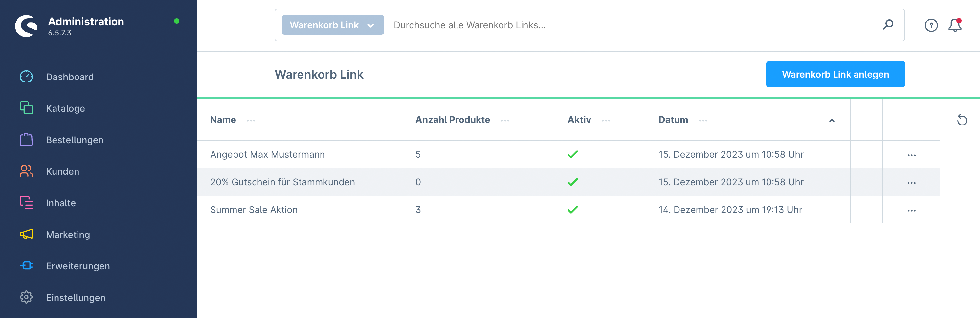
Task: Click the refresh list icon
Action: pyautogui.click(x=962, y=120)
